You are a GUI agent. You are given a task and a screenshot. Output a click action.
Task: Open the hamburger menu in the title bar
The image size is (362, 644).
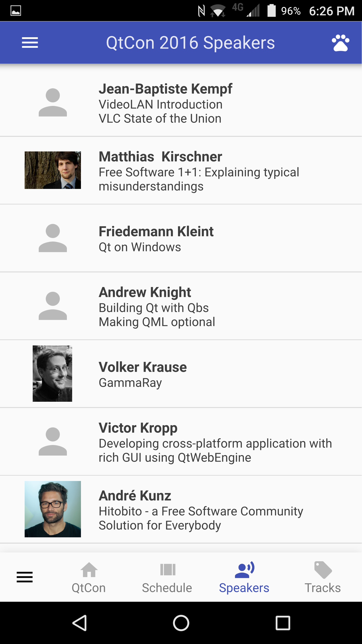coord(30,43)
